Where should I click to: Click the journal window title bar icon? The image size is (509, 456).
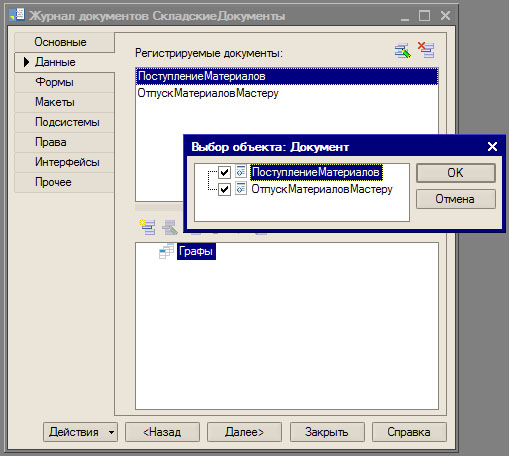(x=17, y=15)
